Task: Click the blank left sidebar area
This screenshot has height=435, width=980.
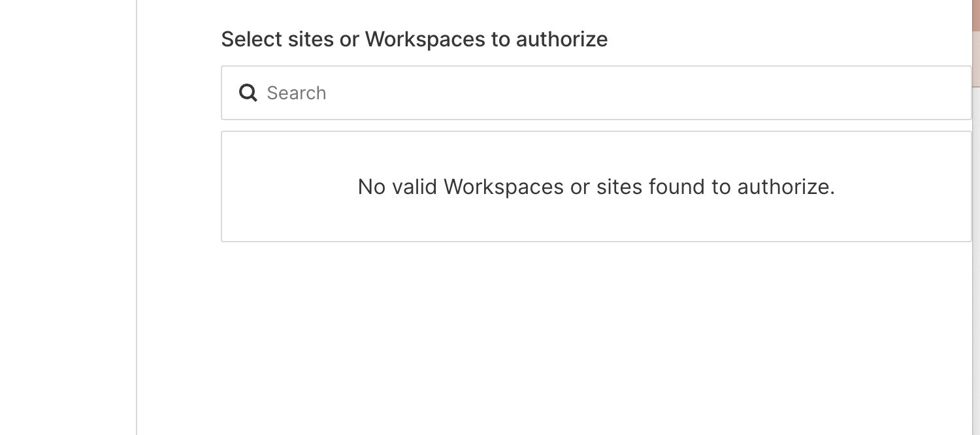Action: [68, 217]
